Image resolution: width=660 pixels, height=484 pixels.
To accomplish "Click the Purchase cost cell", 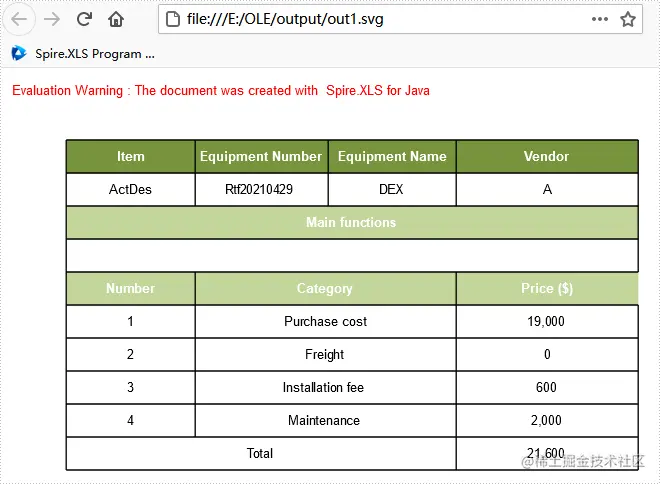I will [x=325, y=322].
